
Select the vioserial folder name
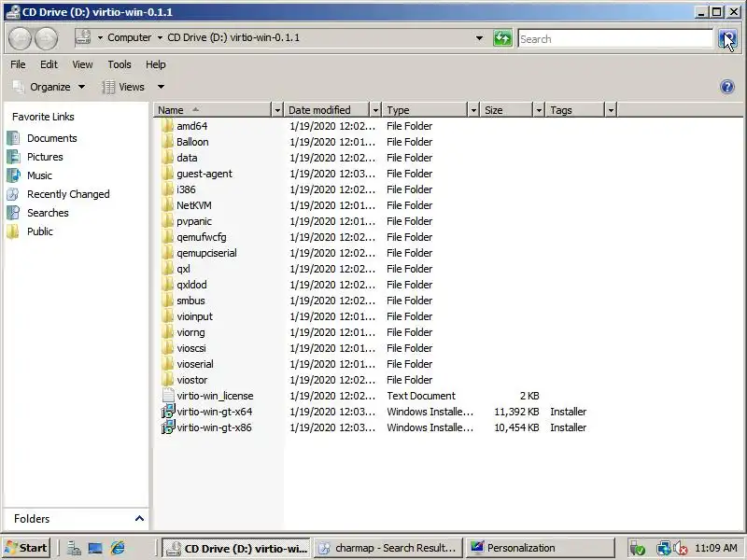pyautogui.click(x=195, y=364)
